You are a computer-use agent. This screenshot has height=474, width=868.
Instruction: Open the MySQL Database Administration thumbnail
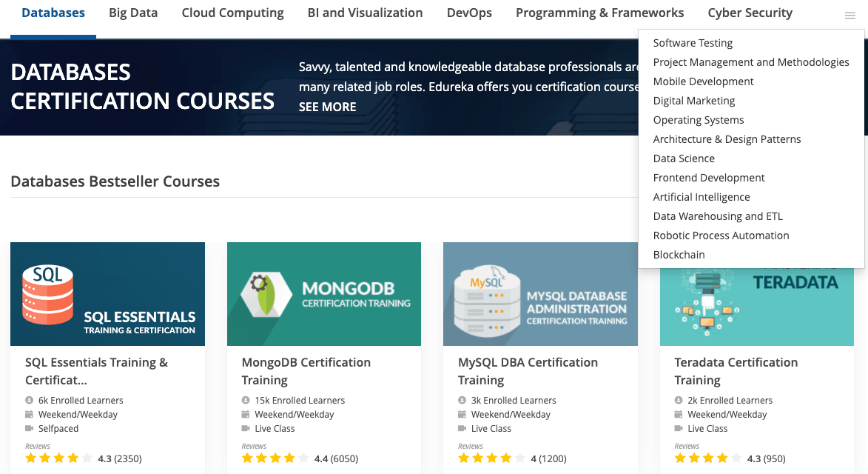tap(540, 294)
